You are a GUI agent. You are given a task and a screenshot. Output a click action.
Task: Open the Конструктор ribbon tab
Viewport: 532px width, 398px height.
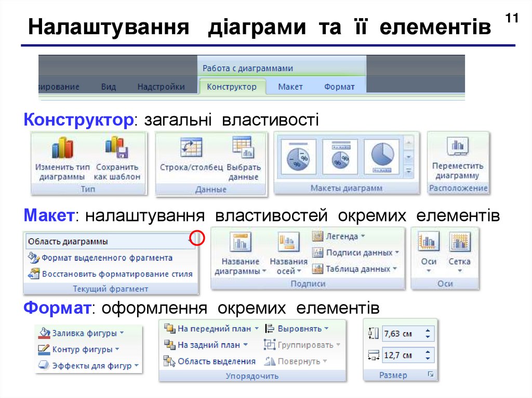click(x=232, y=87)
